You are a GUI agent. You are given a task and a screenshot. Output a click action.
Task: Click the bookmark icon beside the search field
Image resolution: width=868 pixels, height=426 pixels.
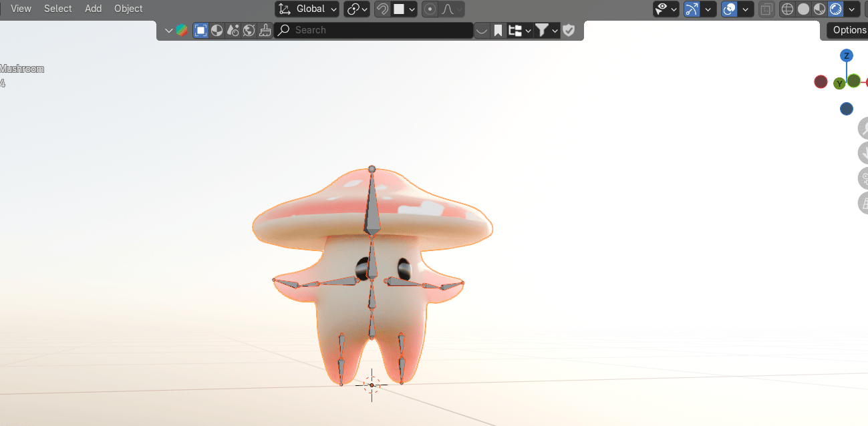tap(498, 30)
